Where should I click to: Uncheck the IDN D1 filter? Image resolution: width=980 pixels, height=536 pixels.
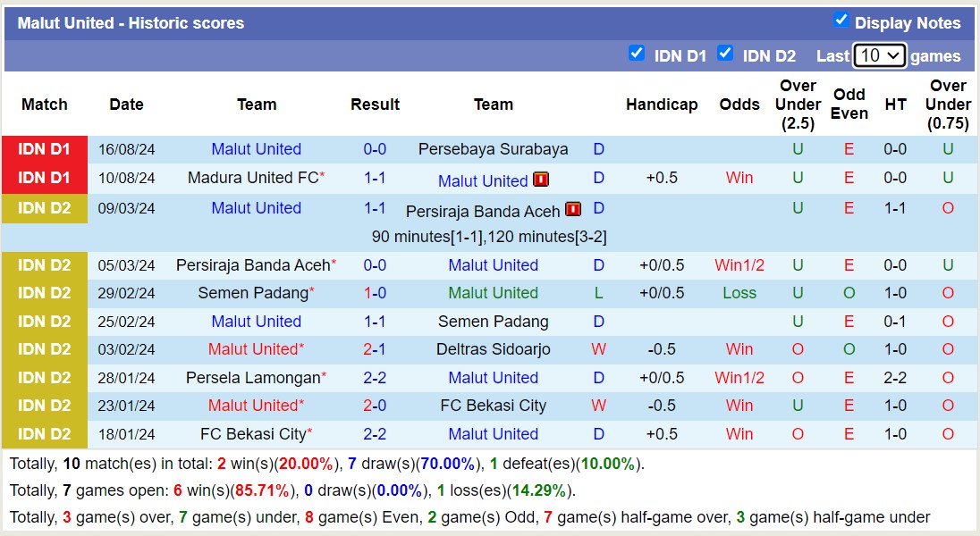point(637,54)
